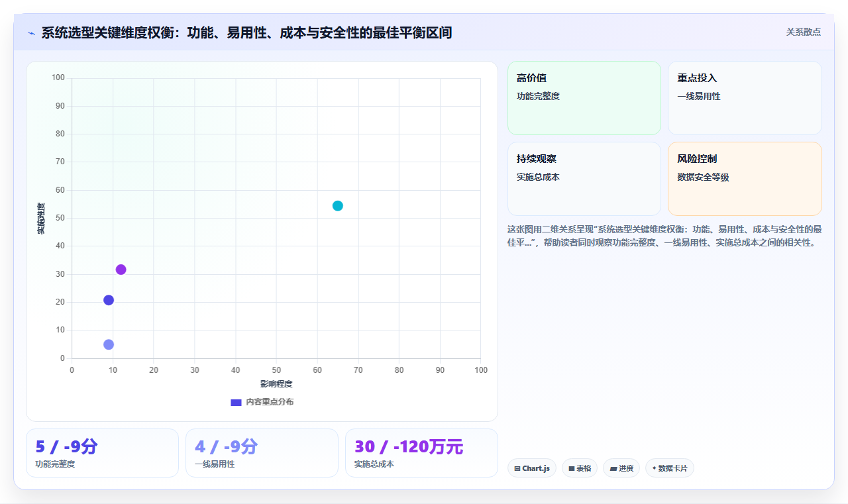
Task: Click the purple scatter point near 12
Action: click(121, 270)
